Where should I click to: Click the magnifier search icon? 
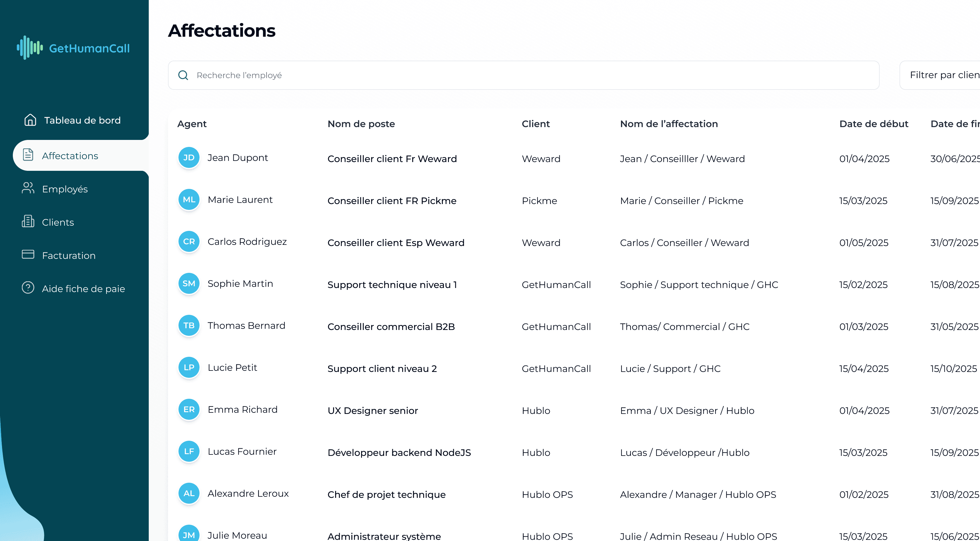click(183, 75)
